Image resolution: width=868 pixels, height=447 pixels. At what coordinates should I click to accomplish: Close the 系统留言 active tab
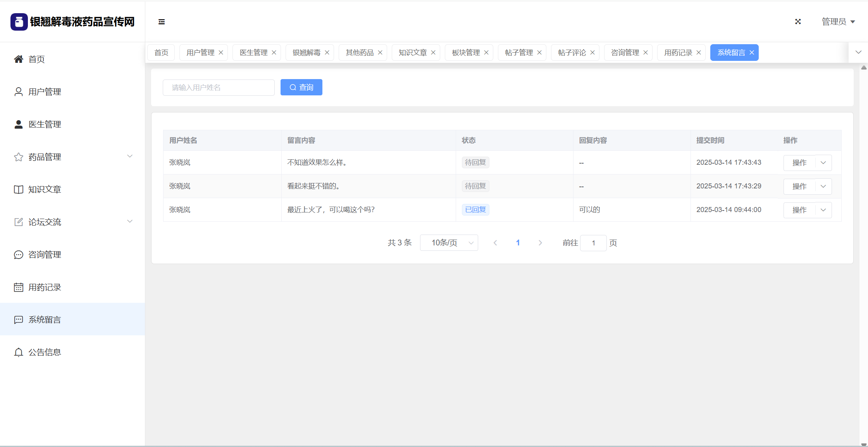[x=752, y=53]
